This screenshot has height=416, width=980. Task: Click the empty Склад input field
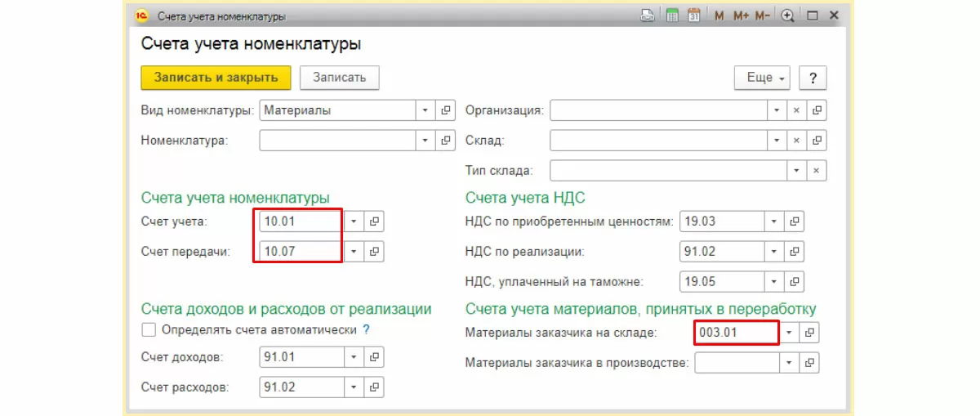(x=658, y=141)
